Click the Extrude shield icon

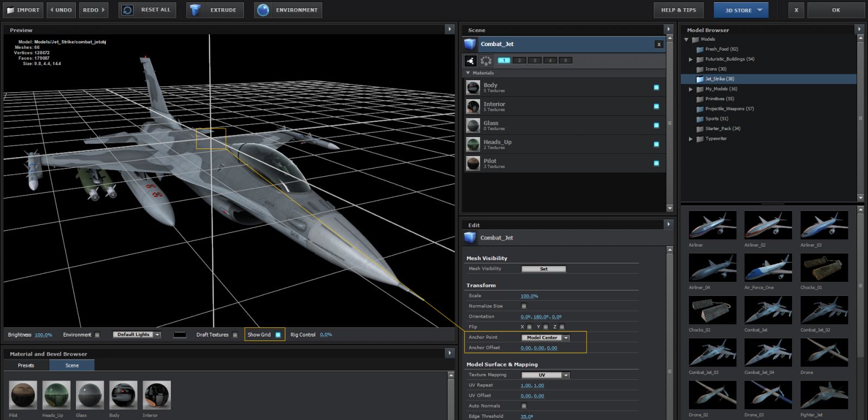click(x=195, y=10)
